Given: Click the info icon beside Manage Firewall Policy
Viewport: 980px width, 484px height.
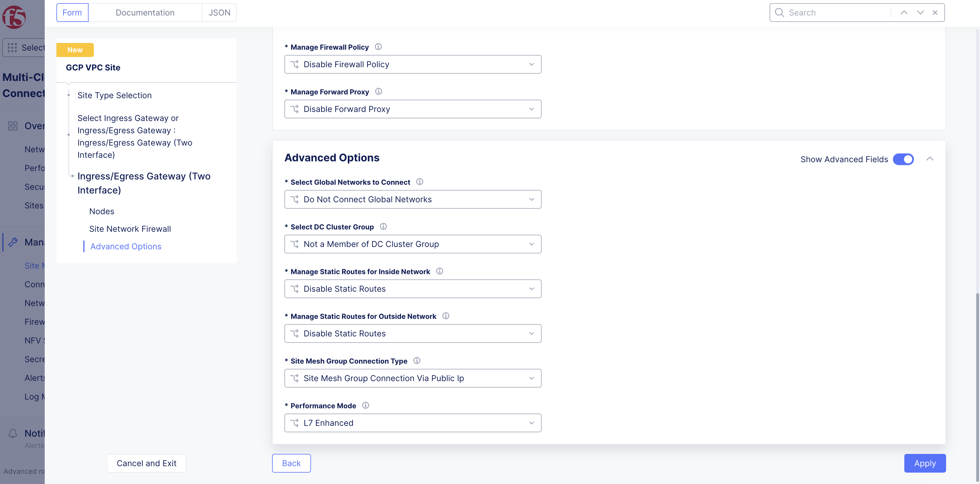Looking at the screenshot, I should [378, 47].
